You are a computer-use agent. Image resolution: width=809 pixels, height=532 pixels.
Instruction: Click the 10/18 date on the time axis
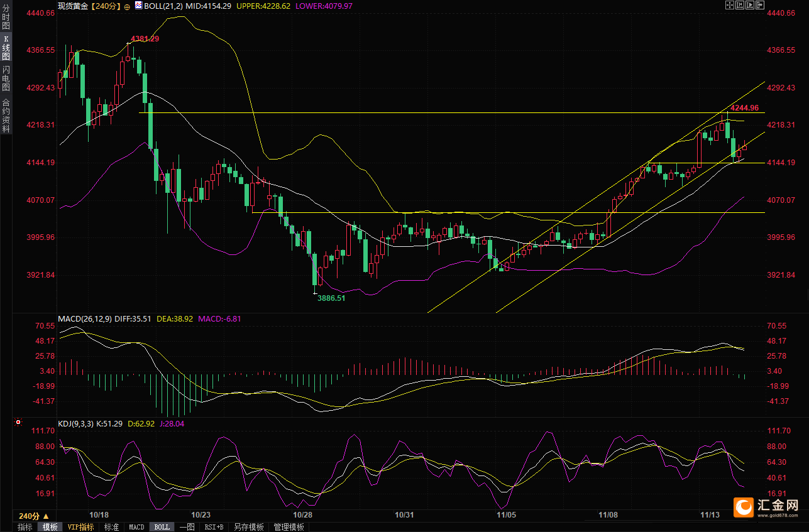tap(99, 514)
